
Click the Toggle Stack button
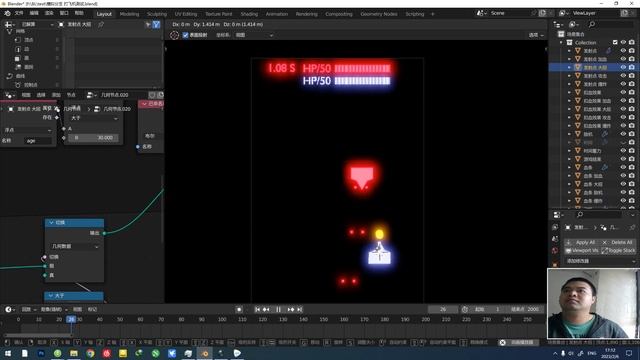618,251
